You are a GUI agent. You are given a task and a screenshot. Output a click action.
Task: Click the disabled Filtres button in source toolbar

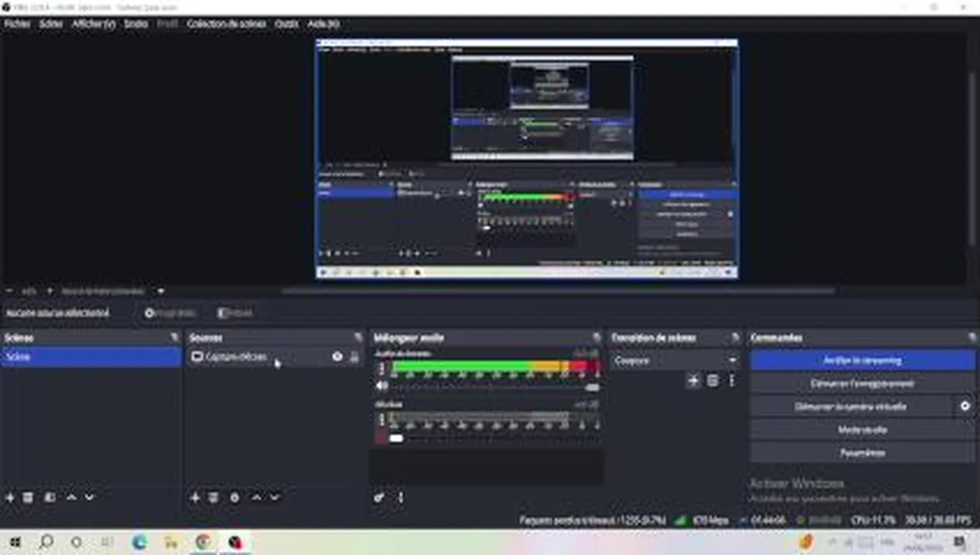[x=235, y=313]
